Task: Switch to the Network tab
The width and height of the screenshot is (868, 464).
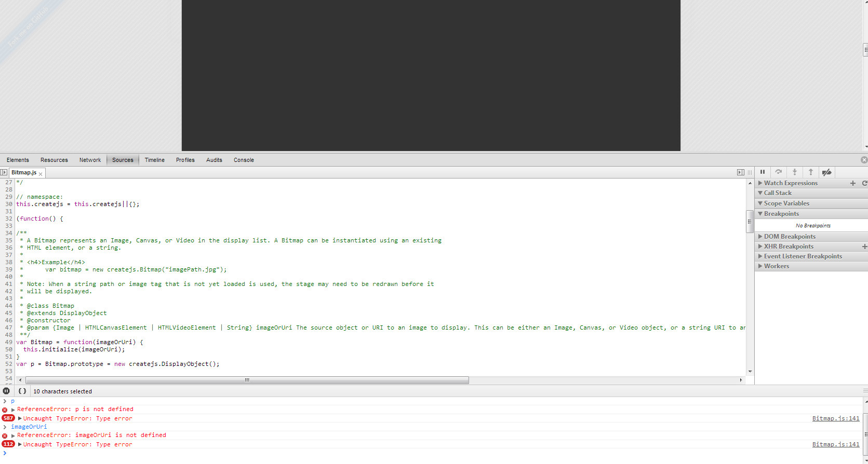Action: 90,160
